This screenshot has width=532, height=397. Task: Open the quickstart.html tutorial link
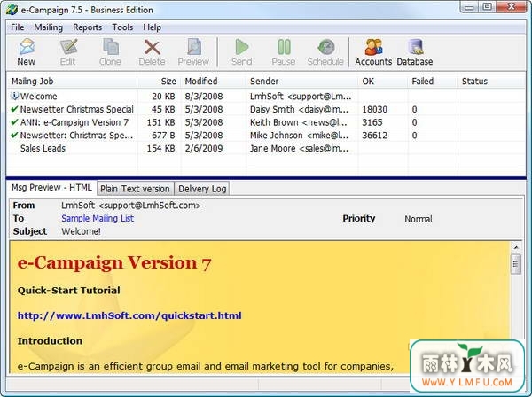click(x=129, y=315)
